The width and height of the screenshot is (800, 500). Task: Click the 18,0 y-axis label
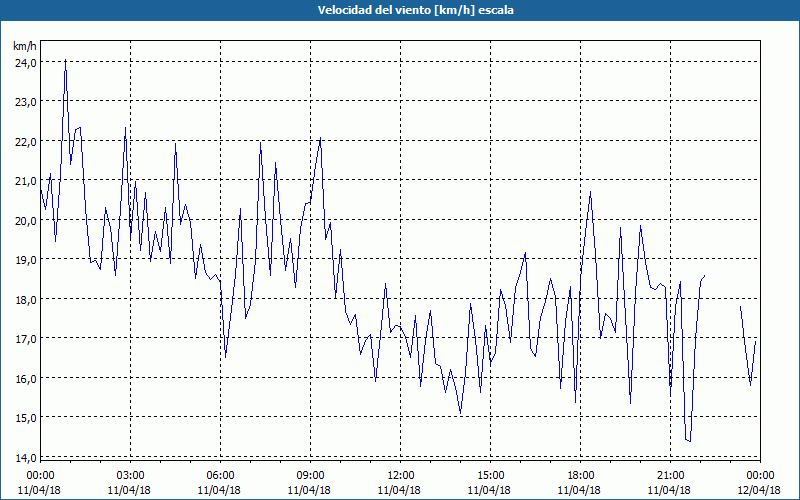pyautogui.click(x=25, y=299)
